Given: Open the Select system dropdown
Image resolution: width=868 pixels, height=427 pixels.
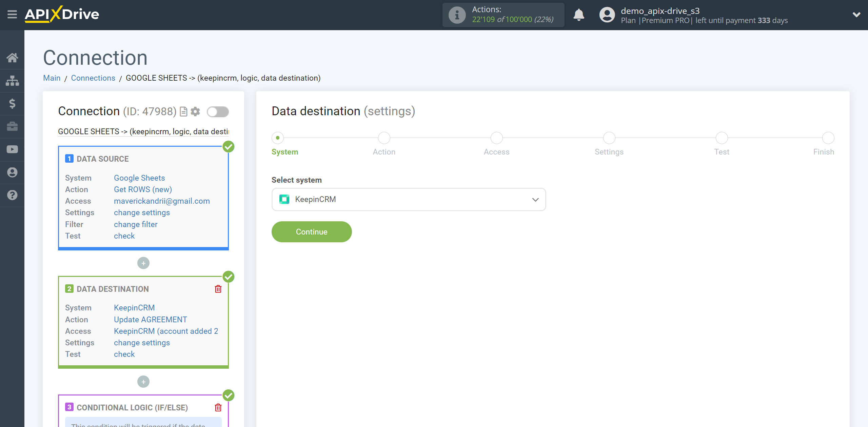Looking at the screenshot, I should tap(409, 199).
